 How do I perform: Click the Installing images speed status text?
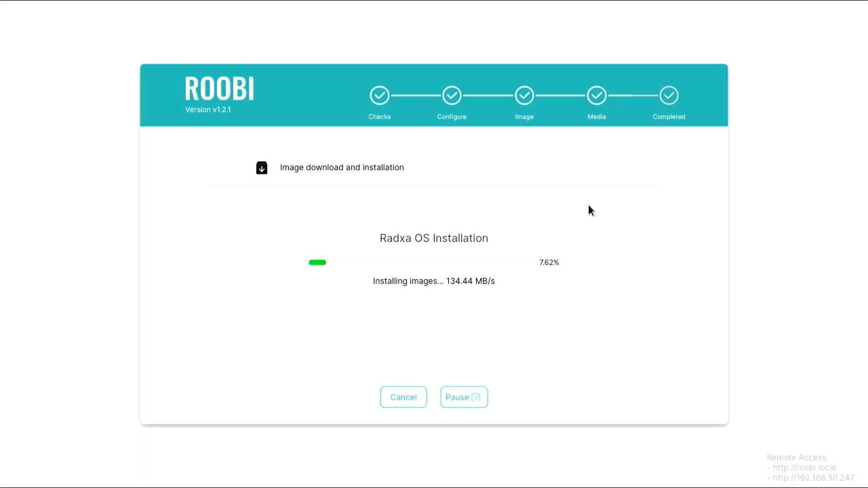[x=434, y=281]
